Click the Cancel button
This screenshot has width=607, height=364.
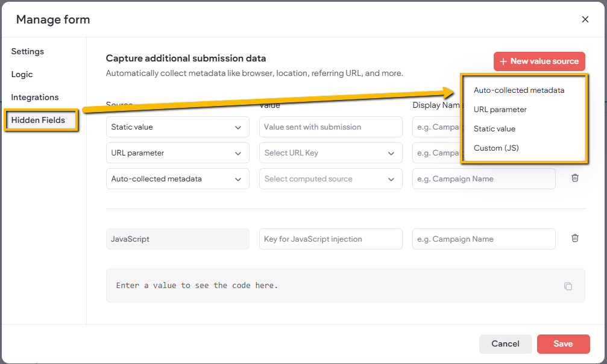(505, 344)
